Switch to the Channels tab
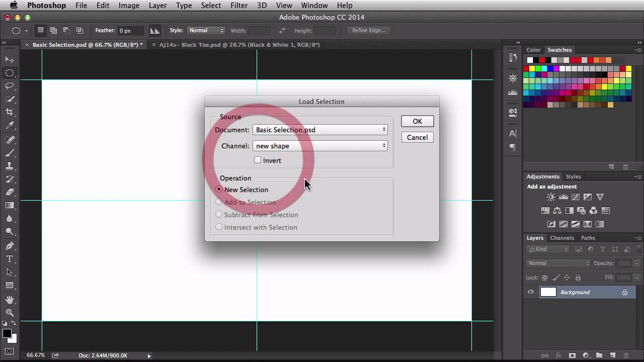 click(562, 238)
